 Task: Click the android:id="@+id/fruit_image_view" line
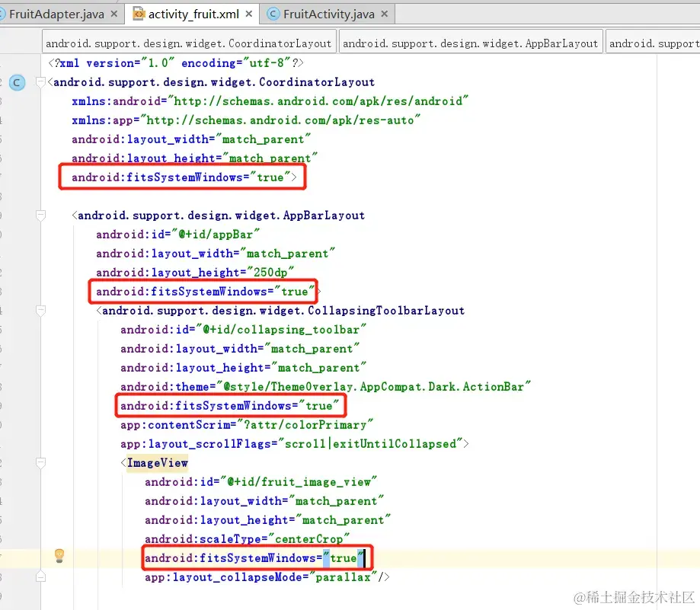(x=261, y=482)
